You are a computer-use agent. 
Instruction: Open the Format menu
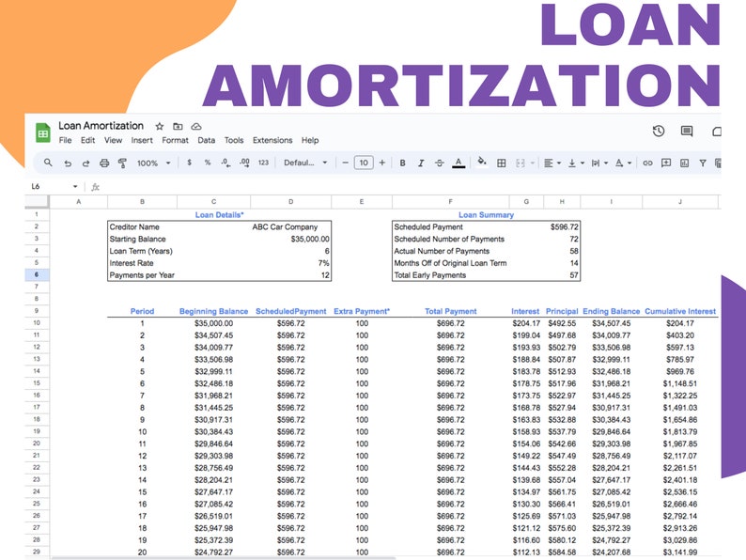pos(175,140)
